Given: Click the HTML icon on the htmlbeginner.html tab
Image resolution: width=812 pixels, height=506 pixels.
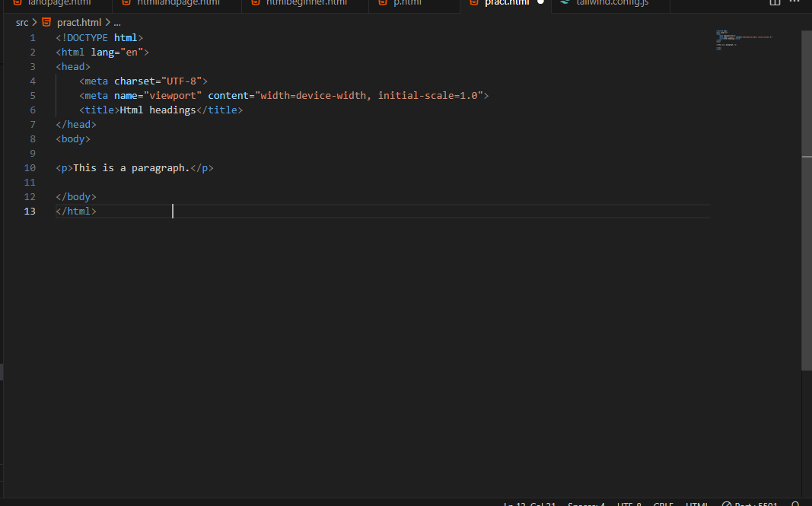Looking at the screenshot, I should click(255, 2).
